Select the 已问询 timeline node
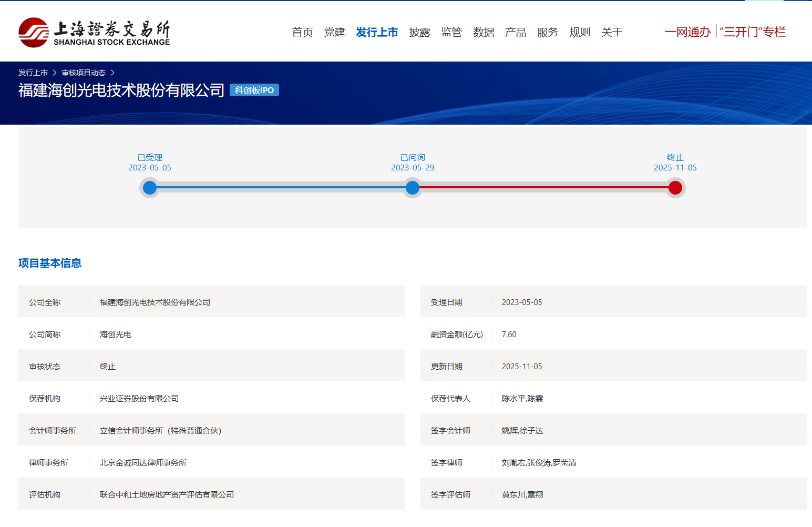The width and height of the screenshot is (812, 527). coord(413,188)
